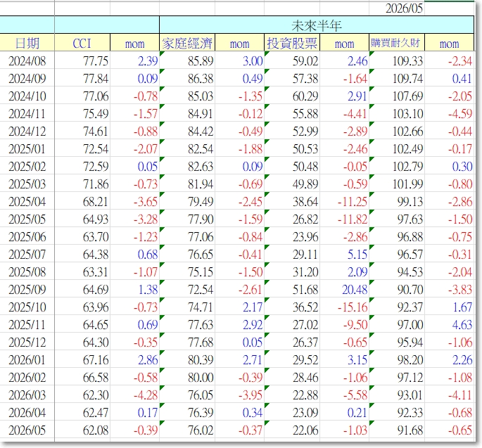Click the stock mom value -15.16
This screenshot has height=448, width=482.
(x=344, y=307)
